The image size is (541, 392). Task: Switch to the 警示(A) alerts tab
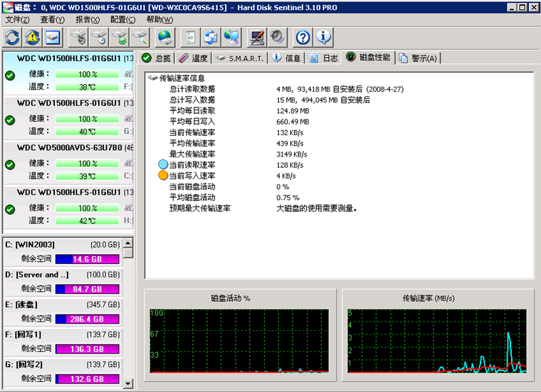coord(419,58)
